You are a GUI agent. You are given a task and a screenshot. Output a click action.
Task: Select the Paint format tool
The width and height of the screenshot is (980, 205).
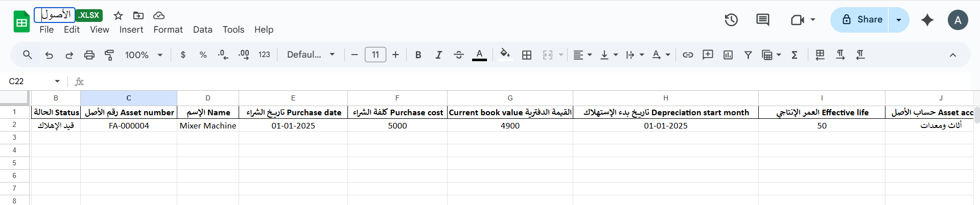(109, 55)
